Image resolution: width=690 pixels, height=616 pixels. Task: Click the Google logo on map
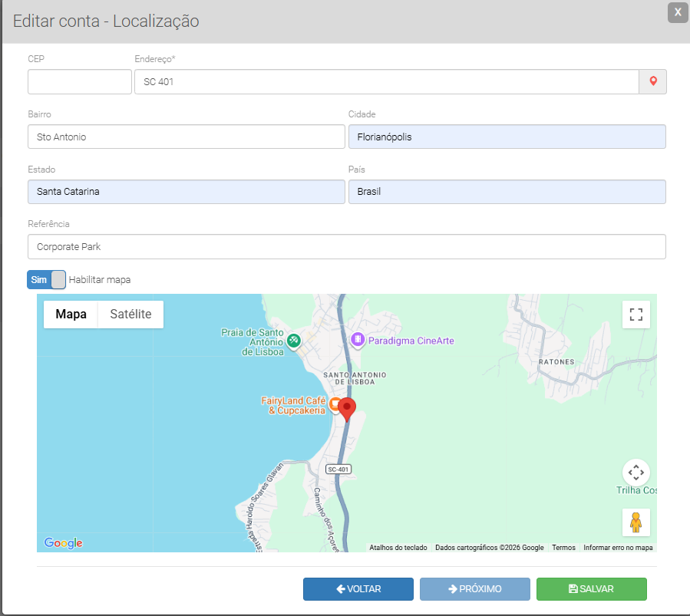pos(63,543)
